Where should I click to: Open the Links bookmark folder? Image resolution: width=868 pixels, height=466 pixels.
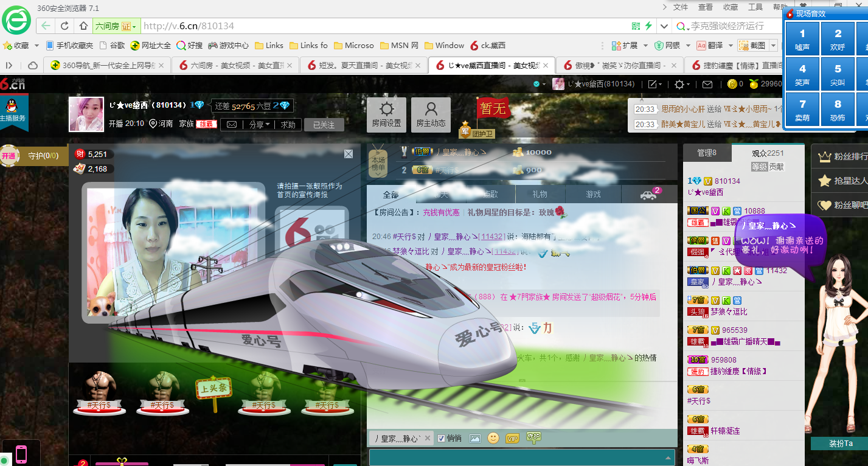269,46
